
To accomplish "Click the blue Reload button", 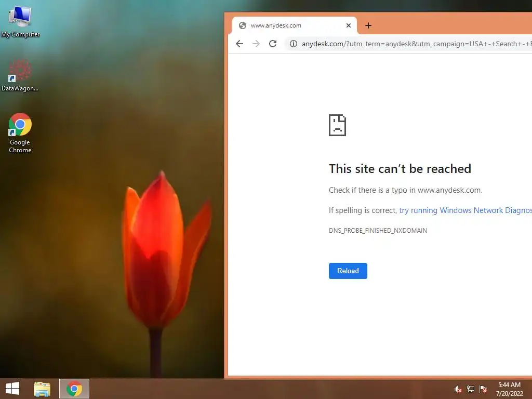I will click(x=348, y=271).
